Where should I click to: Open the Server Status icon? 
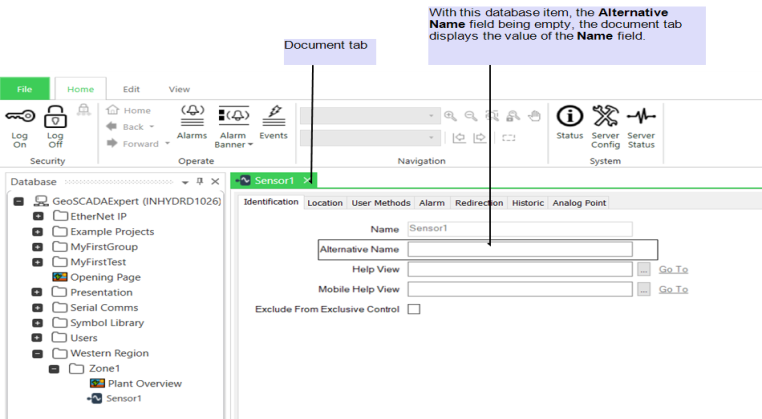(x=641, y=117)
